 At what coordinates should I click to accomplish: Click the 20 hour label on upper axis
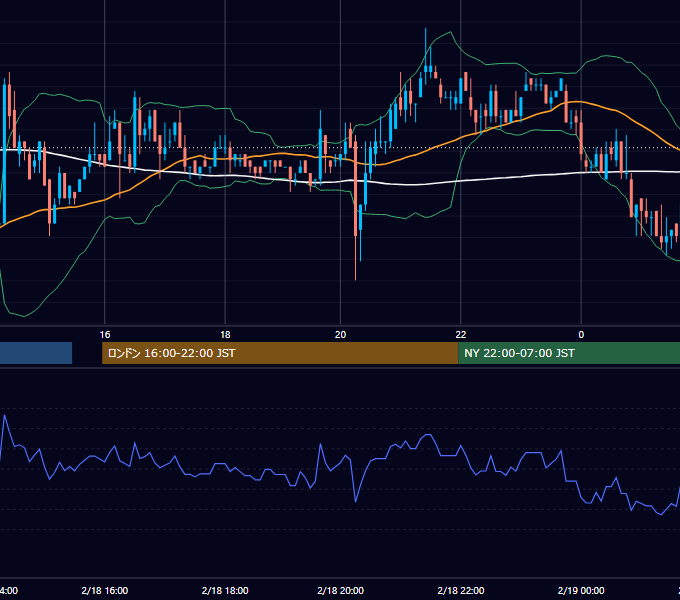[340, 335]
